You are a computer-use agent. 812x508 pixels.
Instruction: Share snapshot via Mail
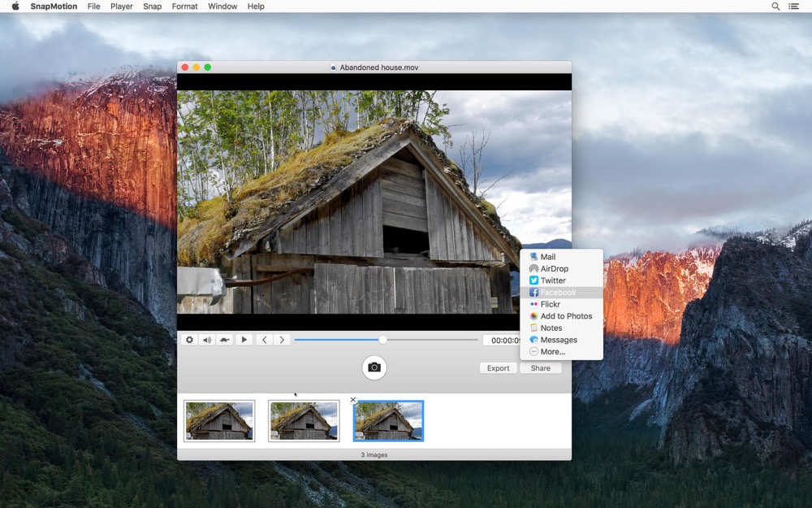(548, 257)
